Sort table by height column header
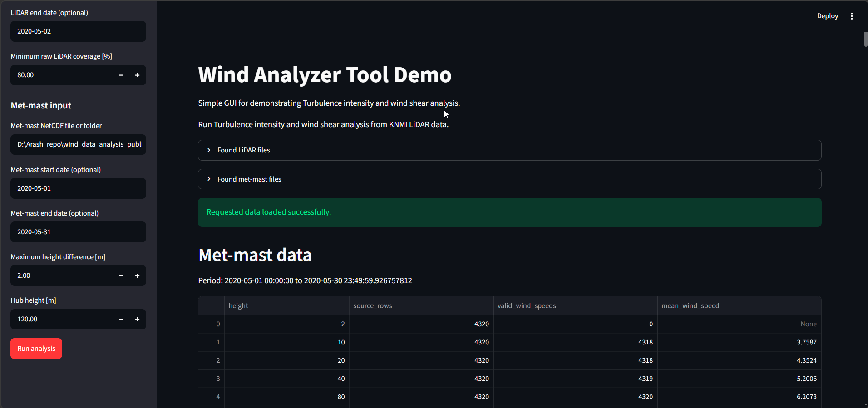 [287, 306]
